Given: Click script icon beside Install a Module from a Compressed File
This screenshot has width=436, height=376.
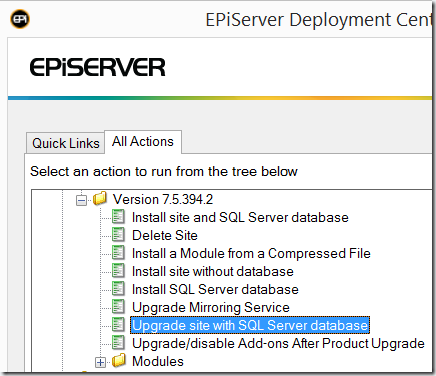Looking at the screenshot, I should point(118,253).
